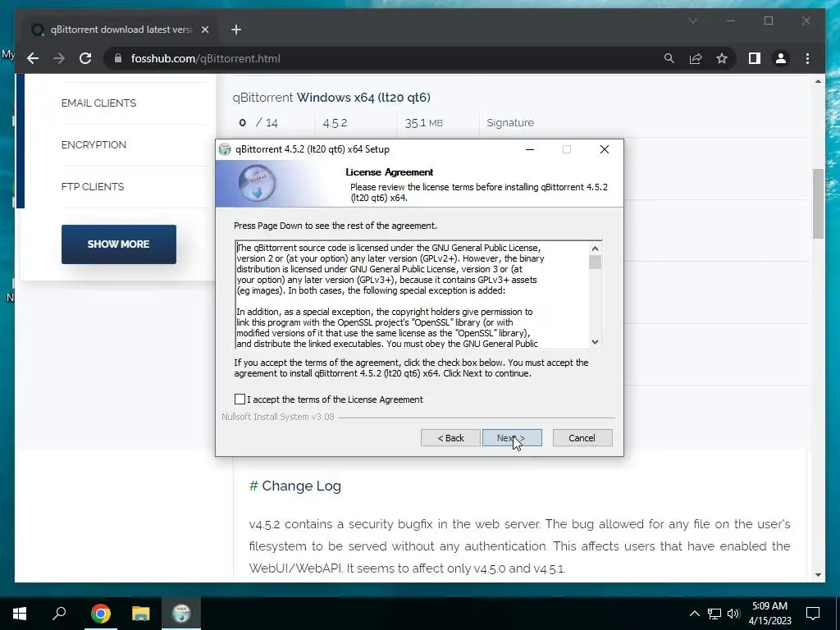Click inside the license text box
This screenshot has height=630, width=840.
[x=413, y=295]
